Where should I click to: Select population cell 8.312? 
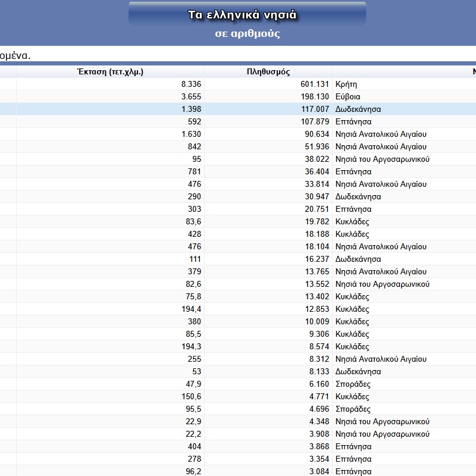click(x=319, y=359)
